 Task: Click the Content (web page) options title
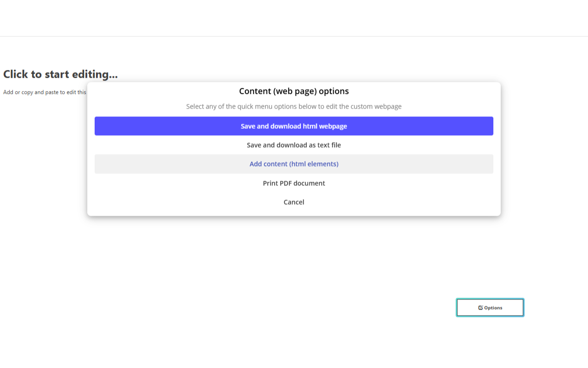click(x=294, y=91)
